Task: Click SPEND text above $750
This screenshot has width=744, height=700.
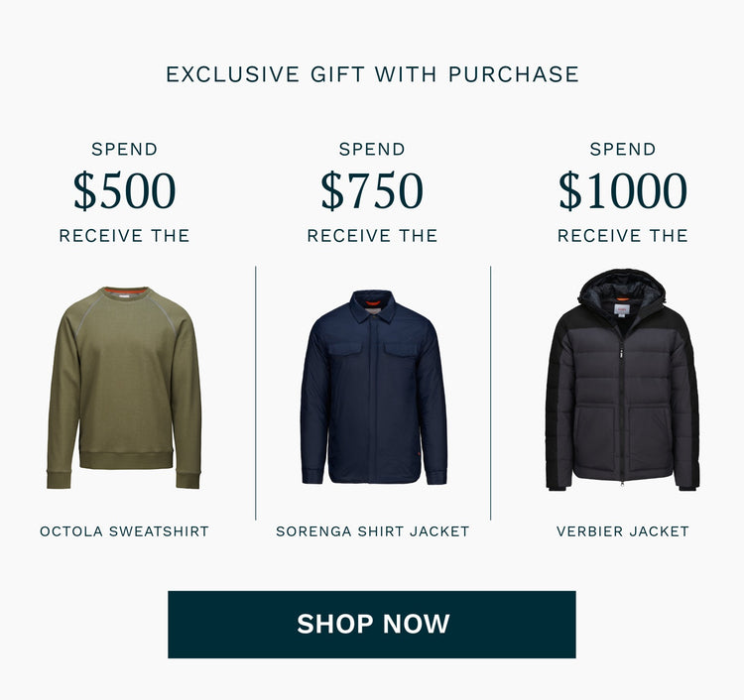Action: [372, 150]
